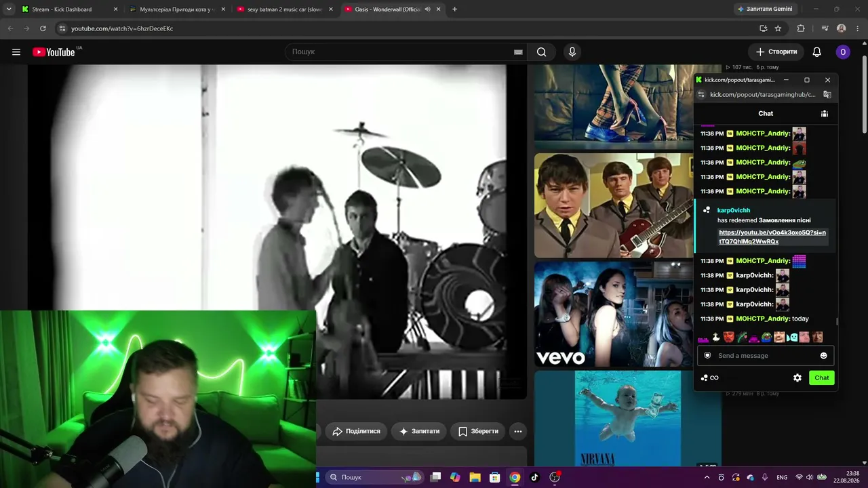Open Microsoft Store from the taskbar
This screenshot has height=488, width=868.
point(495,477)
